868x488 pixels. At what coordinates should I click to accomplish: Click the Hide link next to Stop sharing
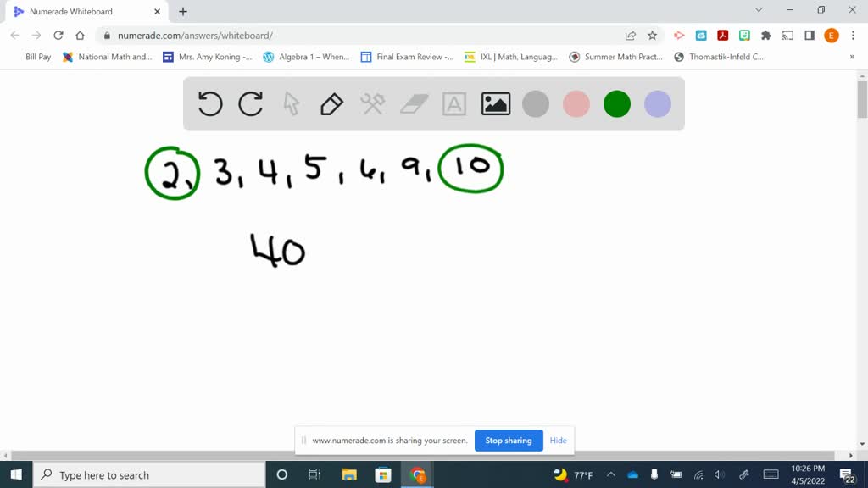click(558, 441)
